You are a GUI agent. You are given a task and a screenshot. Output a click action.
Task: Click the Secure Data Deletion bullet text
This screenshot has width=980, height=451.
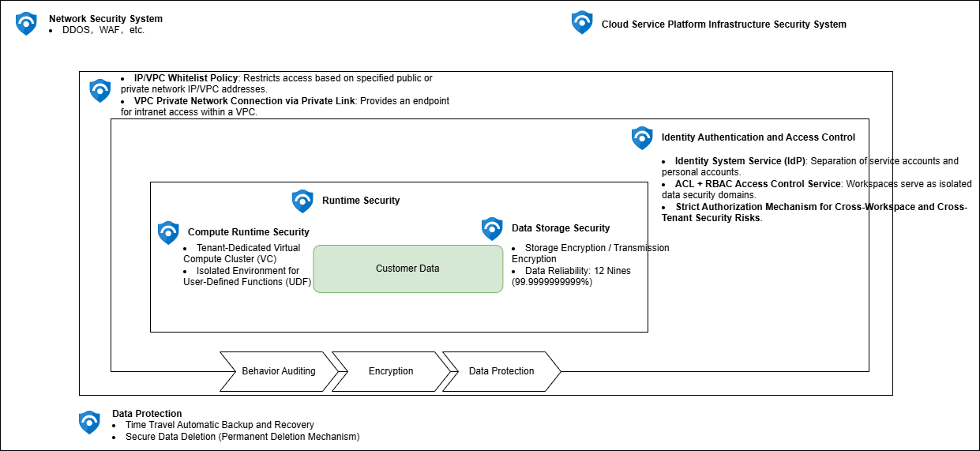[x=242, y=437]
